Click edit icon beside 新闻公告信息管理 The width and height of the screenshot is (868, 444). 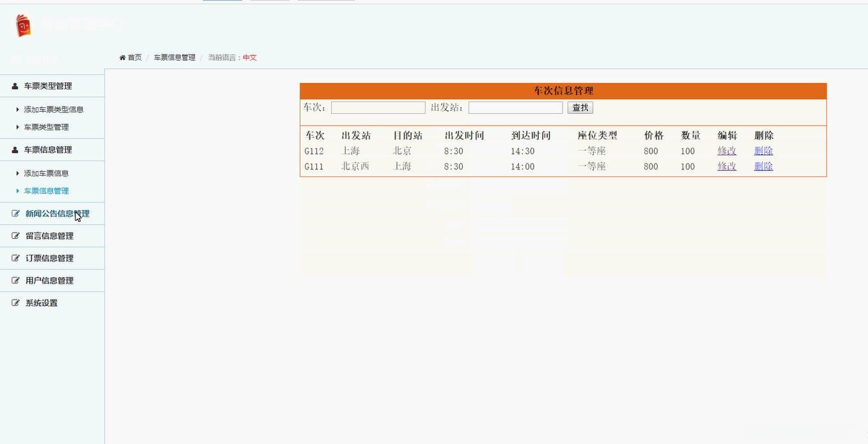tap(16, 213)
